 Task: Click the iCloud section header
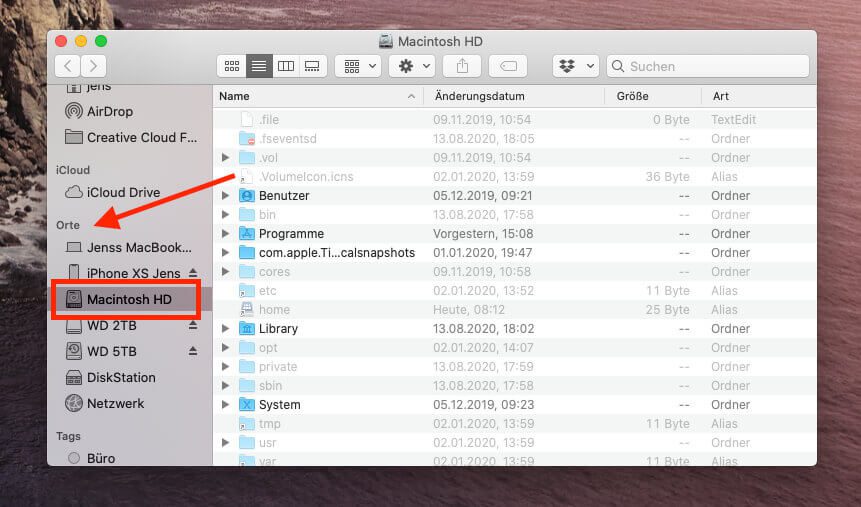tap(72, 170)
